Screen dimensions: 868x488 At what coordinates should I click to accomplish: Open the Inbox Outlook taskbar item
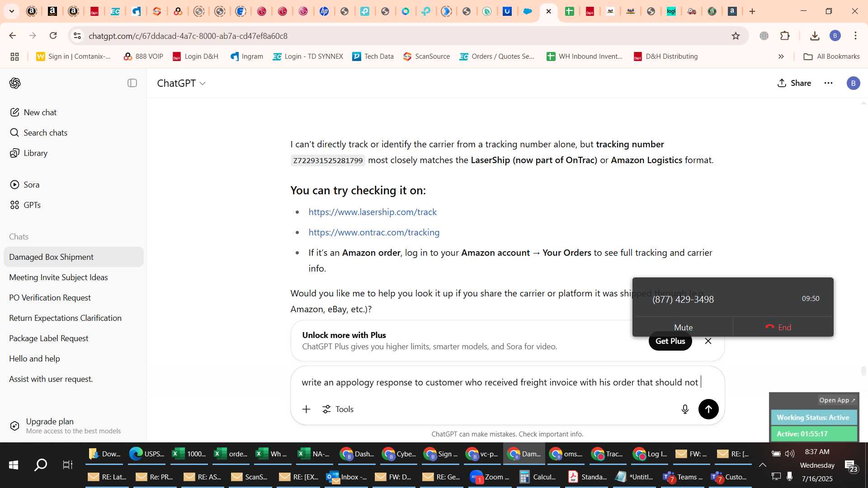coord(347,477)
